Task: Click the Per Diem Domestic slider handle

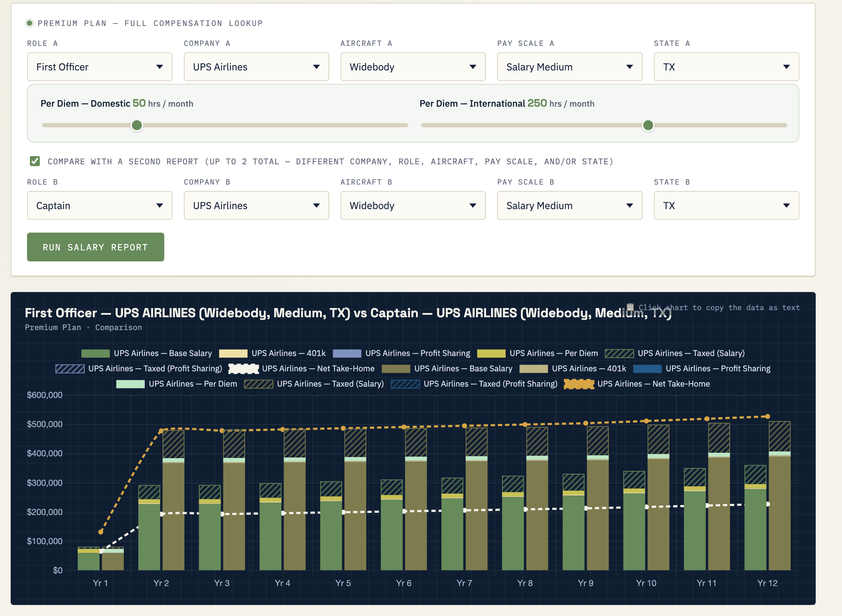Action: click(x=137, y=125)
